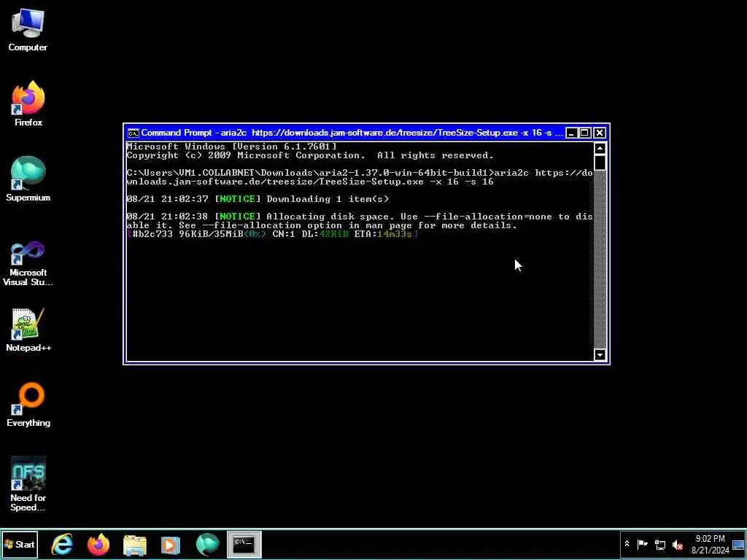747x560 pixels.
Task: Select the Firefox desktop shortcut
Action: pyautogui.click(x=28, y=104)
